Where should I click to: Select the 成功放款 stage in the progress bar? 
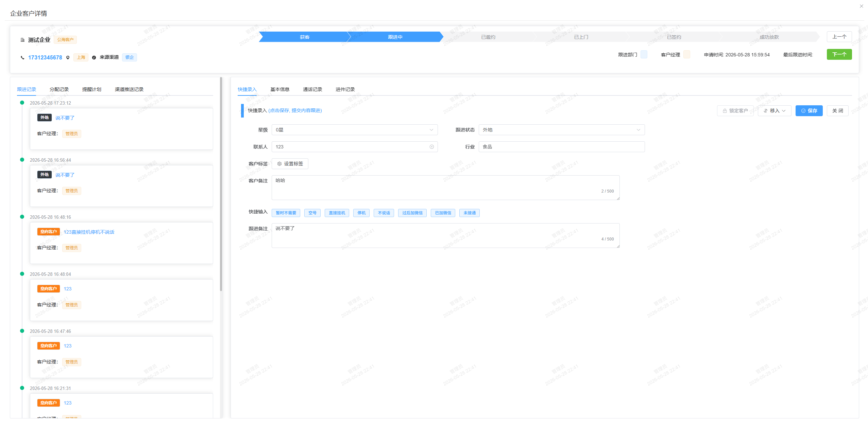[x=769, y=37]
